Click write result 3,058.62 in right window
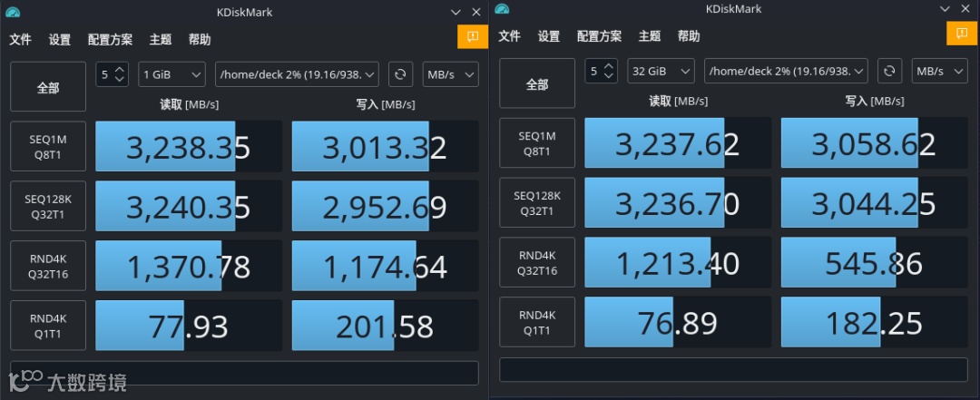The image size is (980, 400). pyautogui.click(x=875, y=142)
